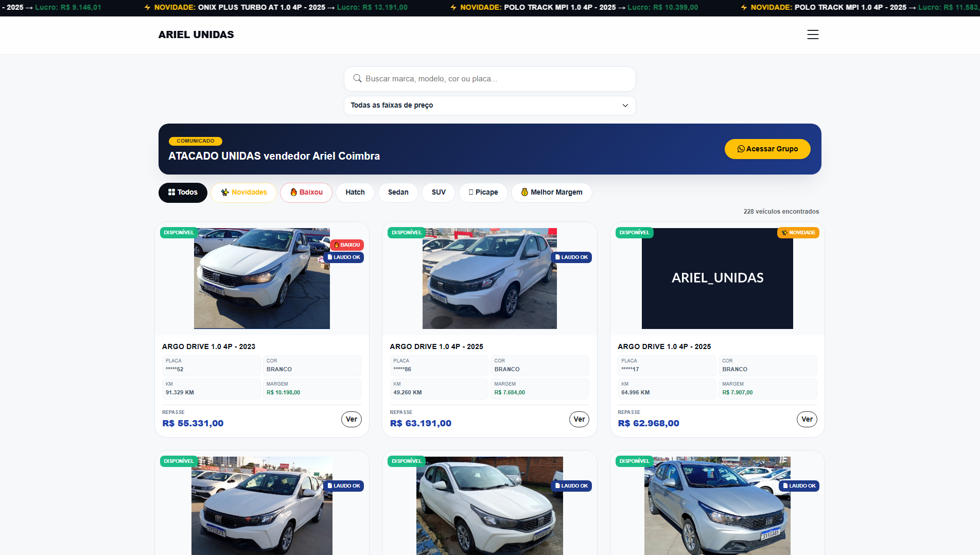Click the ATACADO UNIDAS banner headline

pyautogui.click(x=274, y=156)
